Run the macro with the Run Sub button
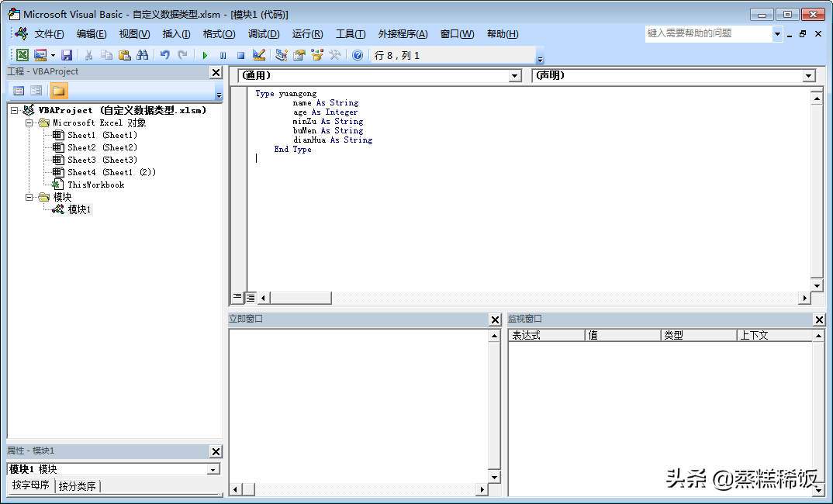Viewport: 833px width, 504px height. (x=204, y=54)
